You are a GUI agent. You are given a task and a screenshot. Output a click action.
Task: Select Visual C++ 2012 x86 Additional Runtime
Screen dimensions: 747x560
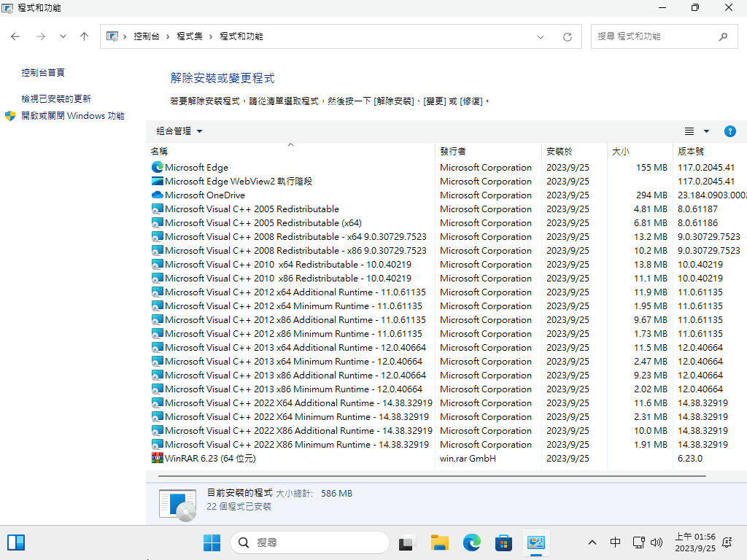(x=295, y=319)
